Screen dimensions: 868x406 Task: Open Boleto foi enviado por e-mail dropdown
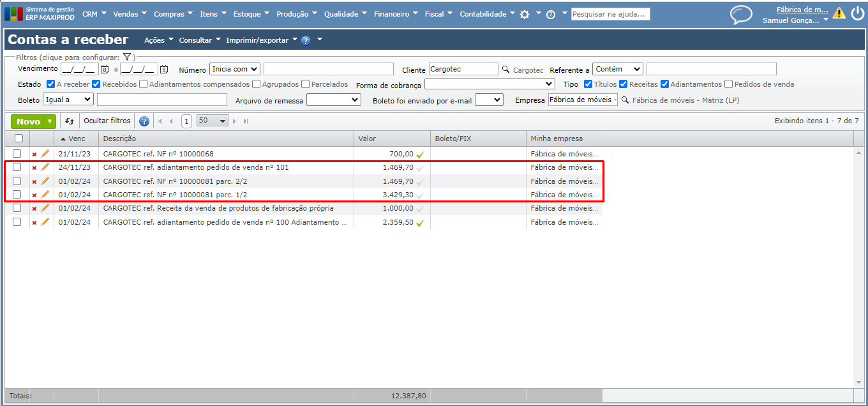[x=490, y=100]
